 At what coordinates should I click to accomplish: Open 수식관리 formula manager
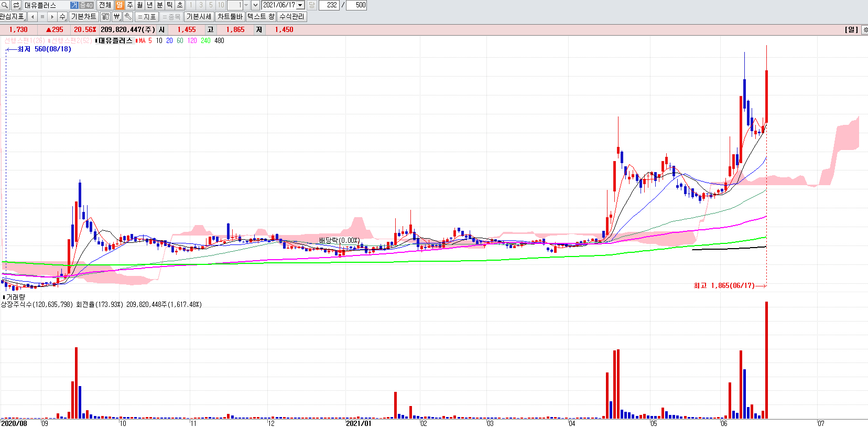[291, 17]
